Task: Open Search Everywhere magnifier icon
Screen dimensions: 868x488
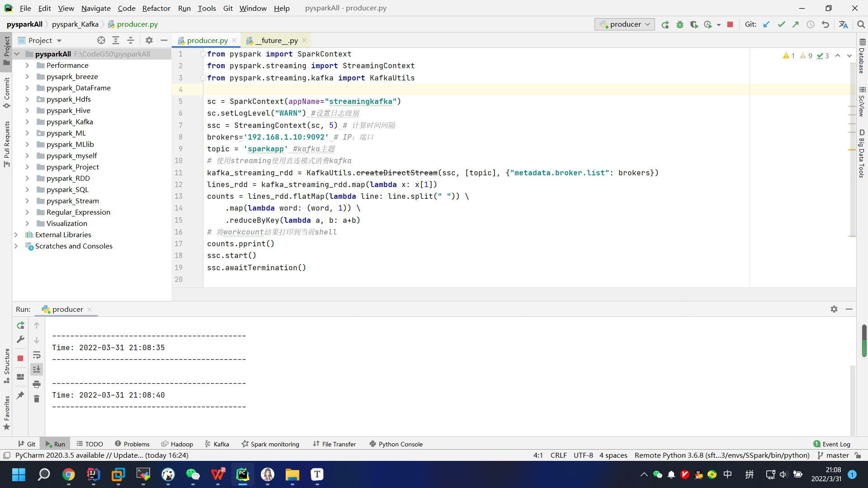Action: tap(861, 24)
